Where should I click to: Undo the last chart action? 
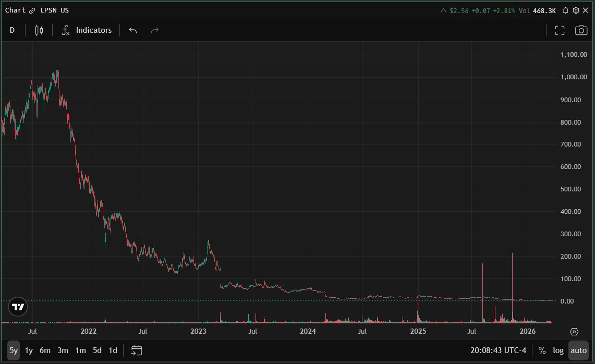(x=133, y=30)
